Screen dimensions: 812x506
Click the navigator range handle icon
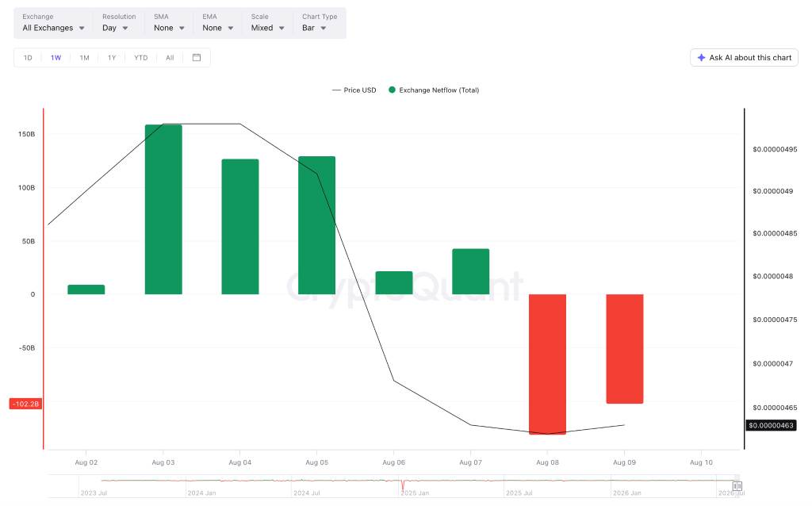(737, 486)
